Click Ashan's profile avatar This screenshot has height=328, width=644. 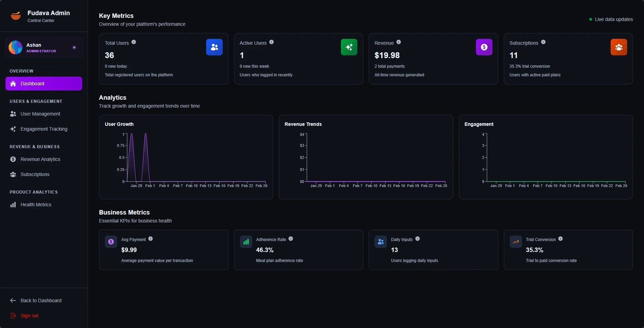click(15, 47)
